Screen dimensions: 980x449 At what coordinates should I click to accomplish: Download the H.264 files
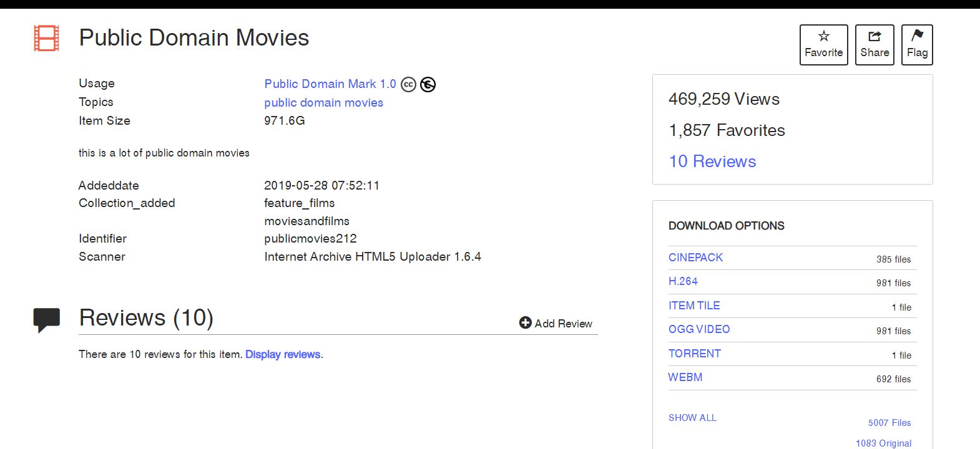[683, 281]
